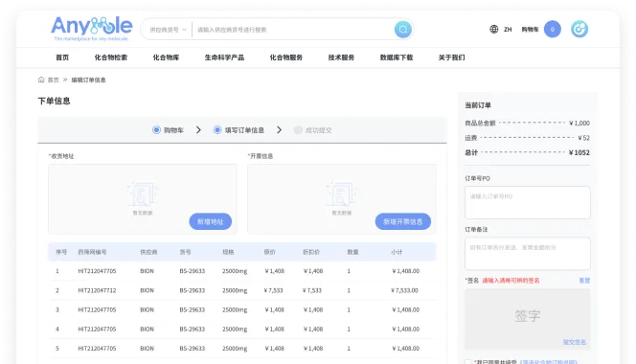Go to the 首页 navigation tab
This screenshot has height=364, width=636.
pos(62,57)
